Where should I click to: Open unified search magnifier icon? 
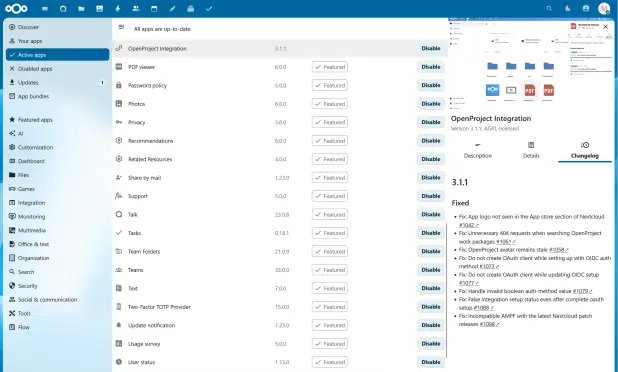pos(549,8)
